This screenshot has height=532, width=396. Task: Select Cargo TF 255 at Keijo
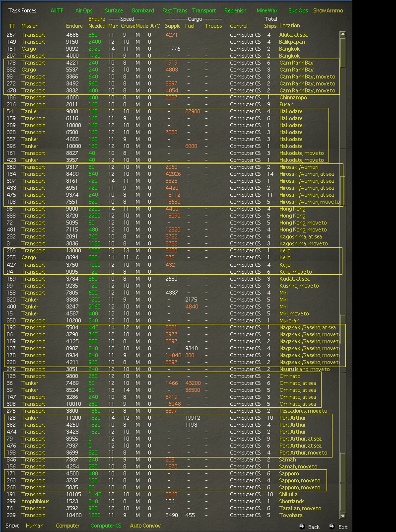click(x=171, y=257)
